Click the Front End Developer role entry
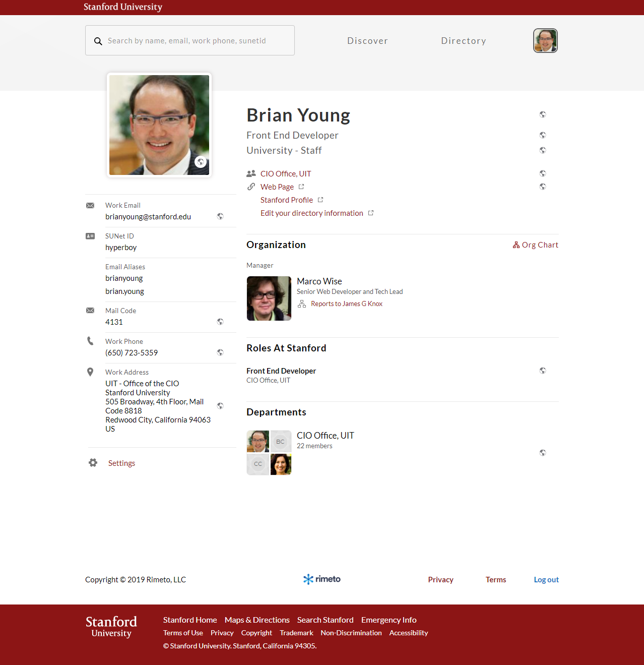Image resolution: width=644 pixels, height=665 pixels. [281, 371]
